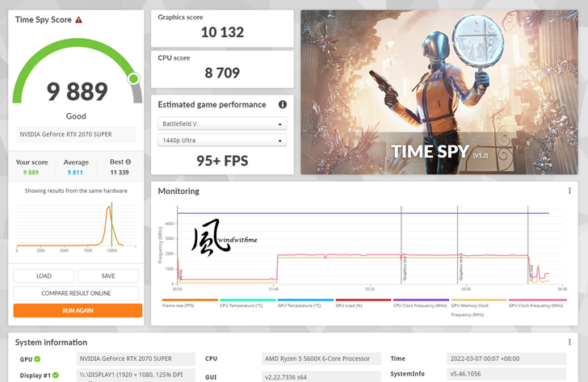Click the Demo marker at chart start
The image size is (588, 382).
tap(181, 275)
